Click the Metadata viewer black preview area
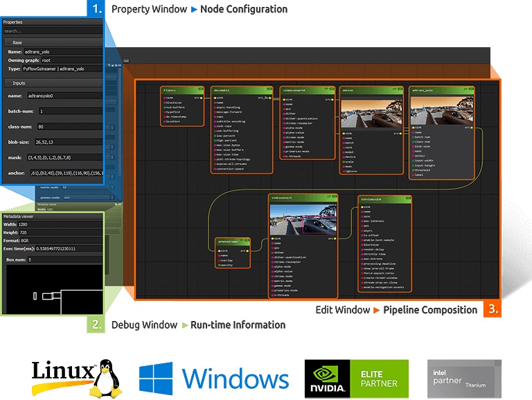The width and height of the screenshot is (532, 400). pos(55,290)
